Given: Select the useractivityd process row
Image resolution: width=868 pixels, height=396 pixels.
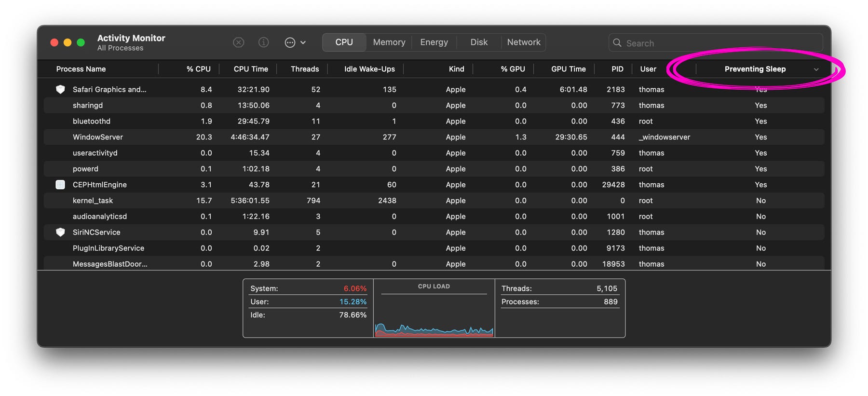Looking at the screenshot, I should click(434, 153).
